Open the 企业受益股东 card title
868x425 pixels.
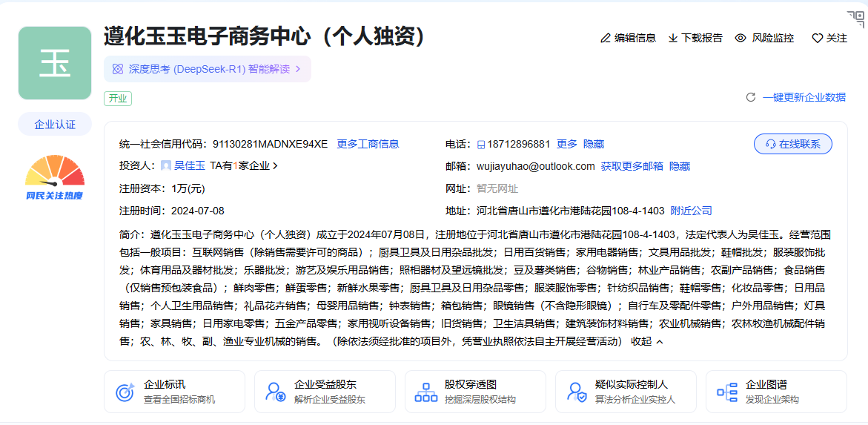pos(325,384)
